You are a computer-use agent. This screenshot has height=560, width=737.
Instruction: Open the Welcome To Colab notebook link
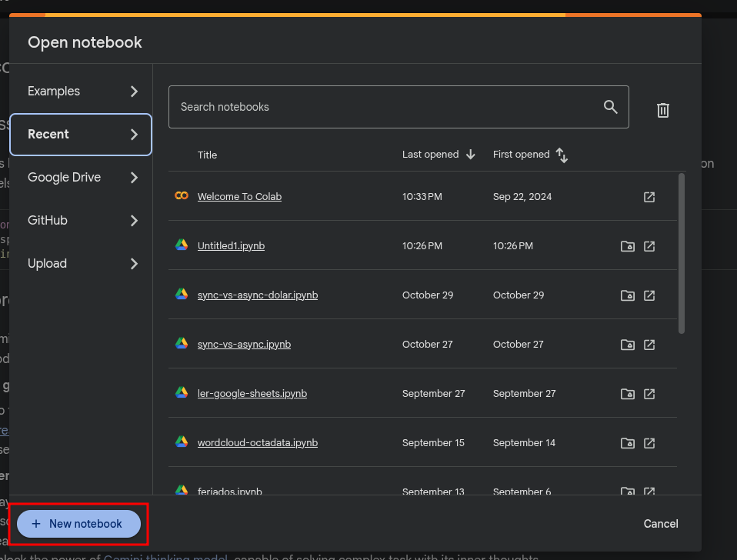tap(239, 196)
